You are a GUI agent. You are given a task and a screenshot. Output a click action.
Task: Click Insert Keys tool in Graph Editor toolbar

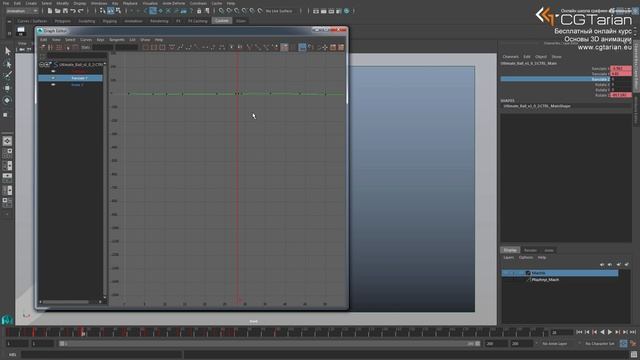(51, 47)
